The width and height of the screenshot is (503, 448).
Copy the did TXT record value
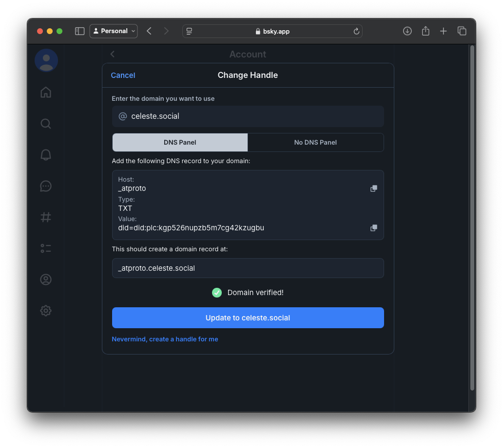374,228
